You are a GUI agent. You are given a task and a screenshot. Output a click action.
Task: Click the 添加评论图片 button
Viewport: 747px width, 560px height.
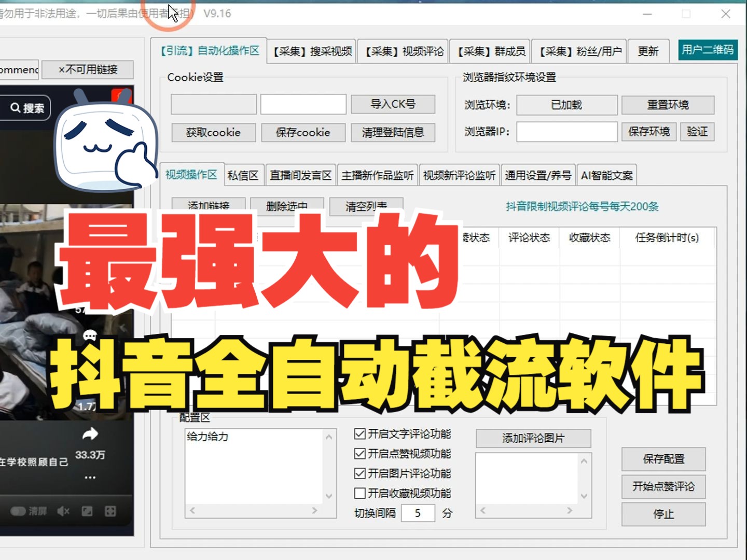[x=533, y=438]
